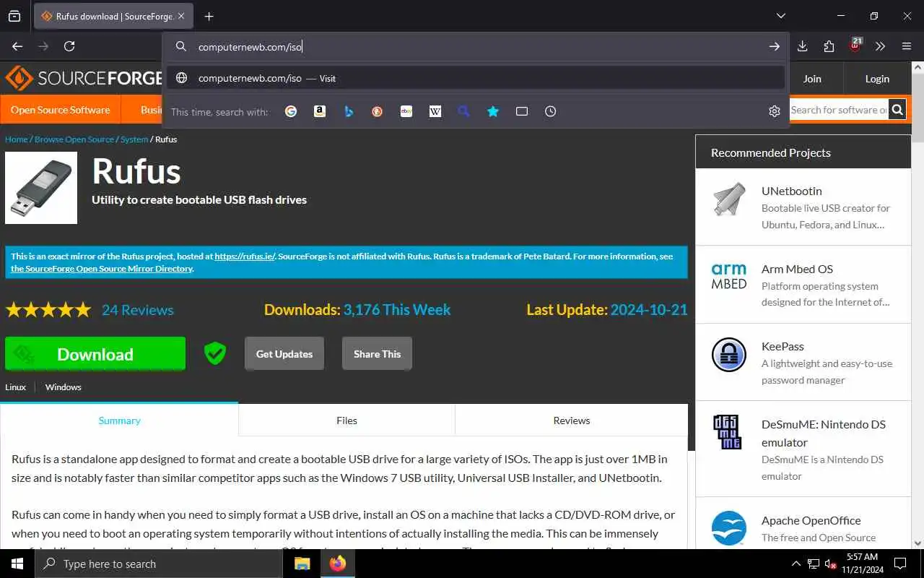The width and height of the screenshot is (924, 578).
Task: Expand the toolbar overflow chevron
Action: pyautogui.click(x=881, y=46)
